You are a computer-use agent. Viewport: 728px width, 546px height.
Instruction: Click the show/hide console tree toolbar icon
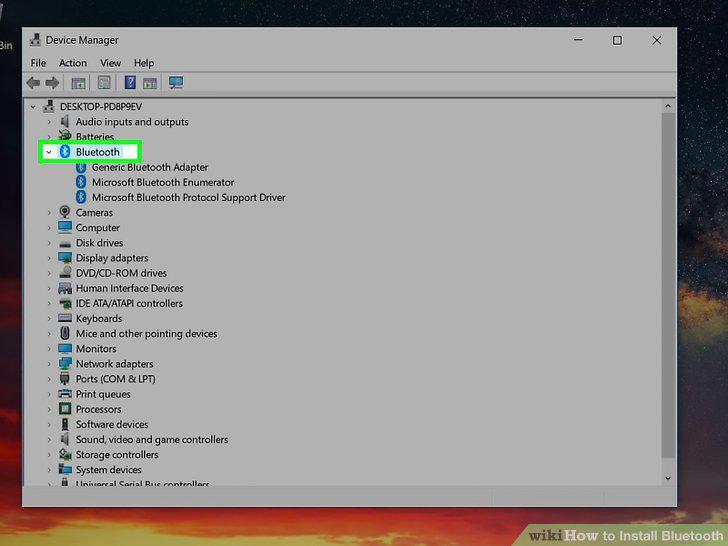78,84
